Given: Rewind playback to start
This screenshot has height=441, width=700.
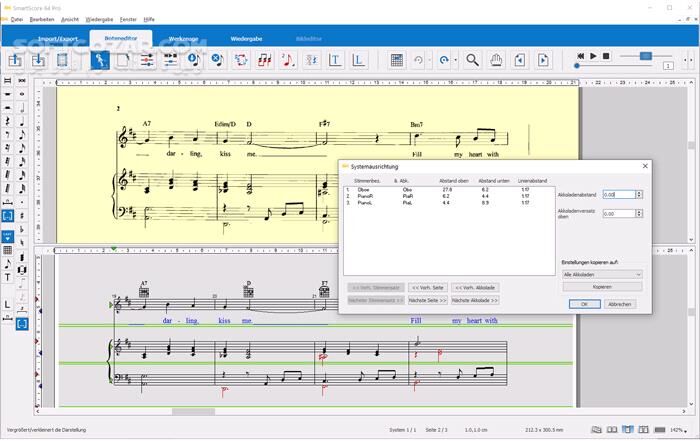Looking at the screenshot, I should [x=580, y=56].
